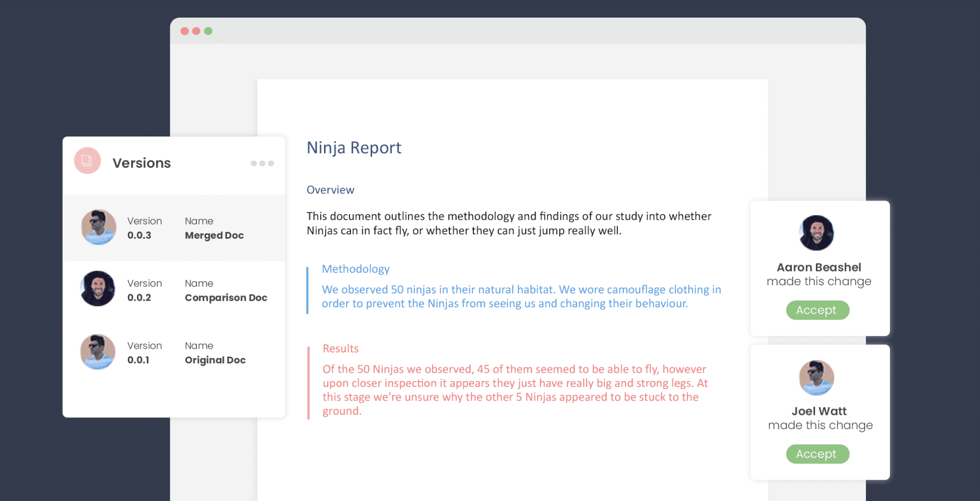Image resolution: width=980 pixels, height=501 pixels.
Task: Click the green window maximize dot
Action: pos(208,31)
